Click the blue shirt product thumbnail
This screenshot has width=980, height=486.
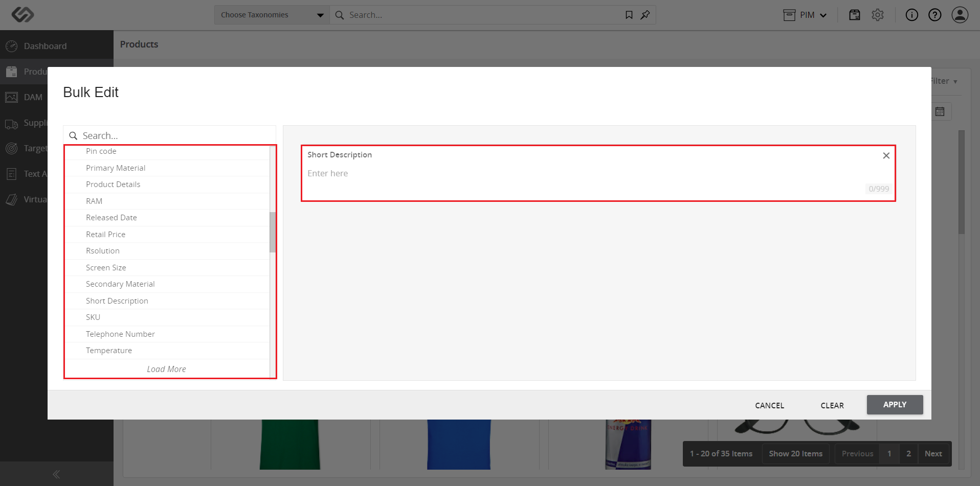(459, 444)
